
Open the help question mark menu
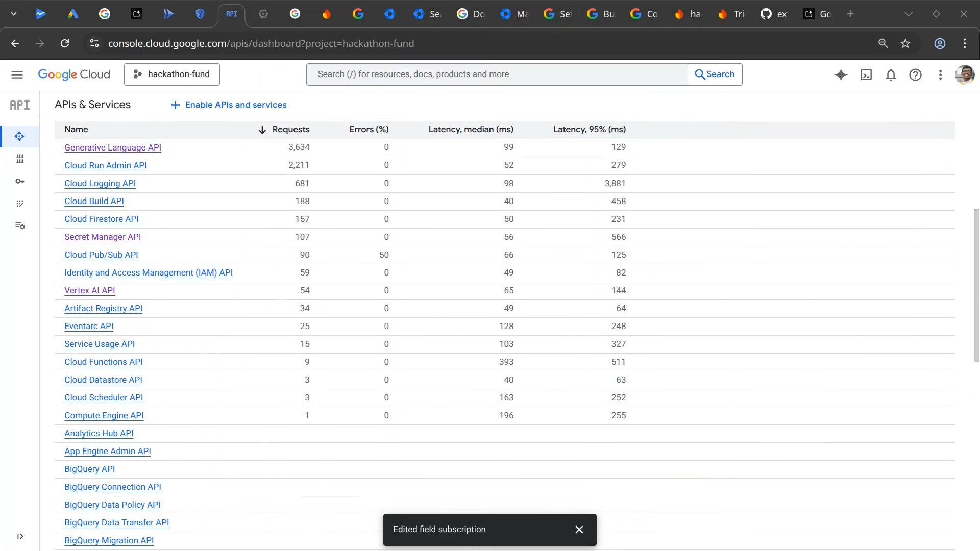[x=915, y=75]
